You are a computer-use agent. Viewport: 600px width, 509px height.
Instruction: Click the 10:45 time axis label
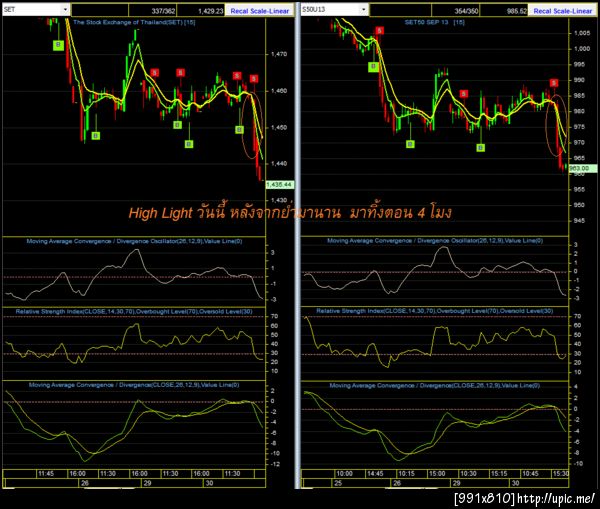530,474
